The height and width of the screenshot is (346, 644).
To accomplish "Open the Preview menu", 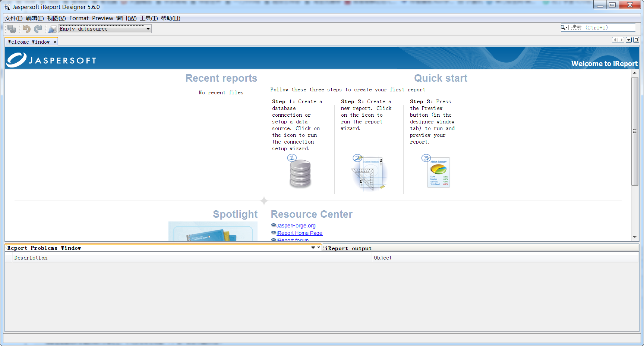I will [x=102, y=18].
